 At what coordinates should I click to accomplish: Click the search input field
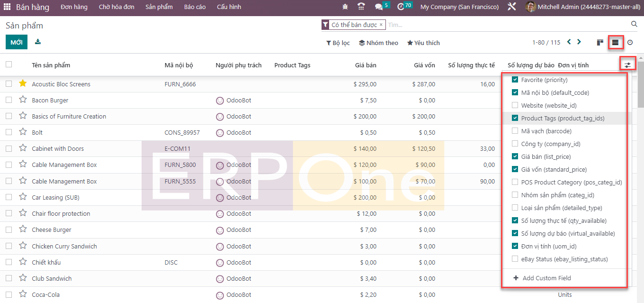click(x=507, y=25)
